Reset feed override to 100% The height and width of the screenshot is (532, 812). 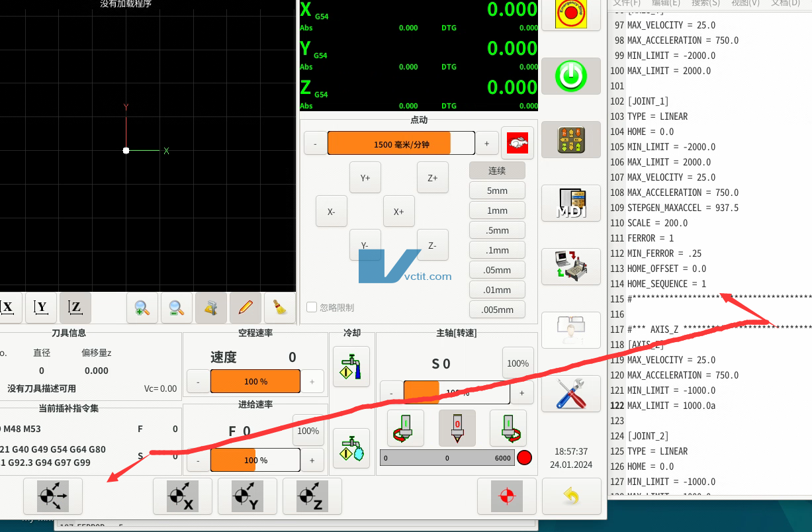click(308, 431)
